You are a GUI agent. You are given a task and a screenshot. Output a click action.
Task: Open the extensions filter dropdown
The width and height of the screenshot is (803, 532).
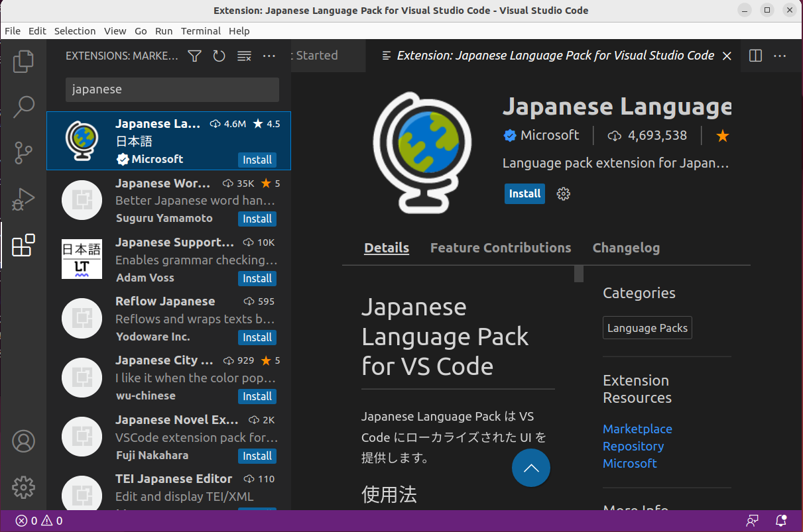point(194,56)
